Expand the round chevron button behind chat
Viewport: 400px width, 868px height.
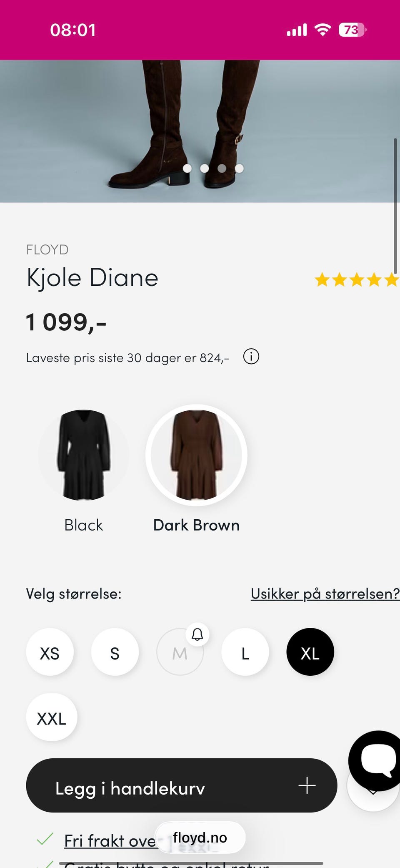[373, 795]
